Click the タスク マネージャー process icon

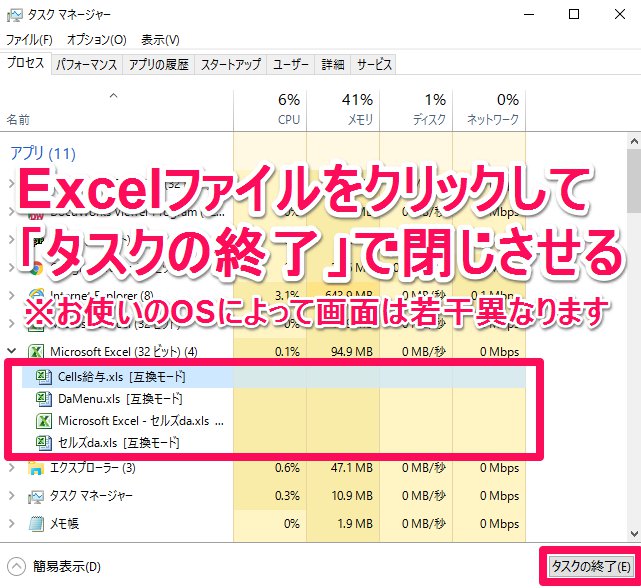pyautogui.click(x=36, y=496)
